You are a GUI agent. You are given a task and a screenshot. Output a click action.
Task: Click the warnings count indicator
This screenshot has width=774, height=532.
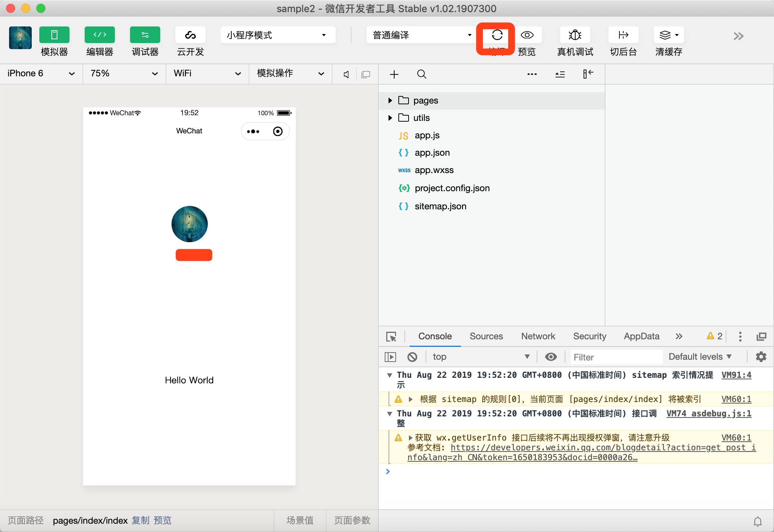[715, 336]
